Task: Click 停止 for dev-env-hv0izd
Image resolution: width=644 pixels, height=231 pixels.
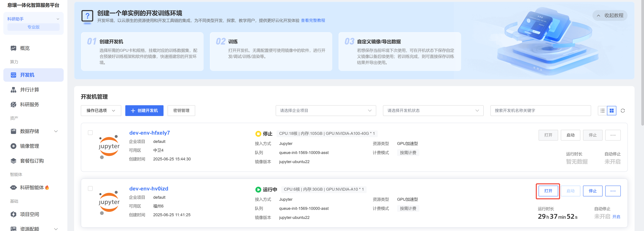Action: pos(592,191)
